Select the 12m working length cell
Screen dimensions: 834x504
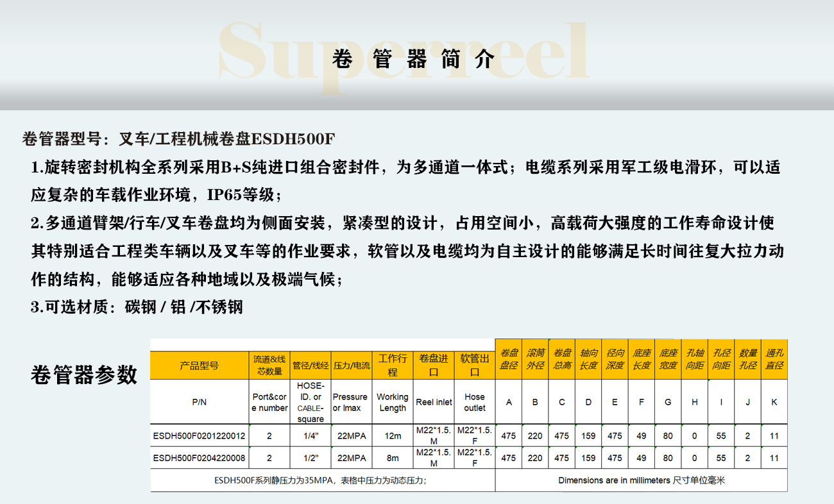tap(393, 436)
